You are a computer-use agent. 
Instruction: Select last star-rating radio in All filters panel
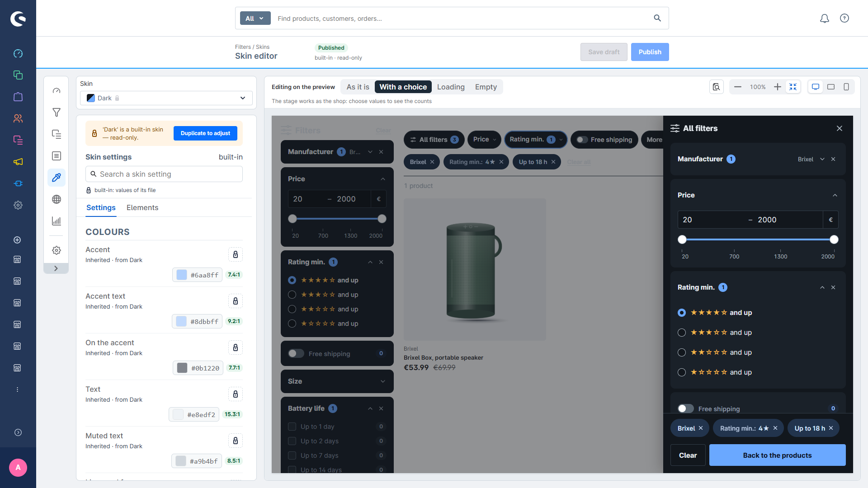pyautogui.click(x=682, y=372)
